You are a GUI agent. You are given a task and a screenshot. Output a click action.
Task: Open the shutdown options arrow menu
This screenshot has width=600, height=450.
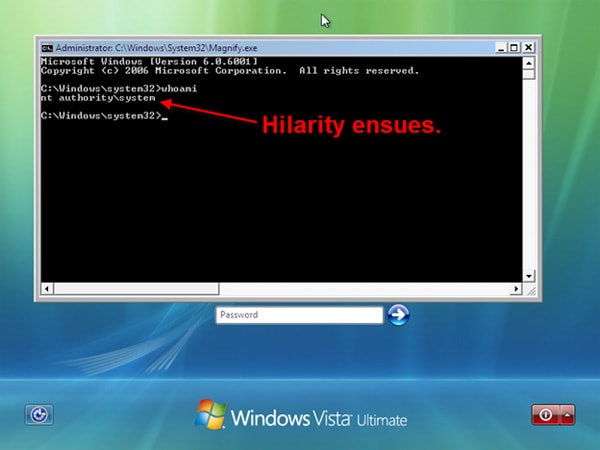(x=567, y=415)
